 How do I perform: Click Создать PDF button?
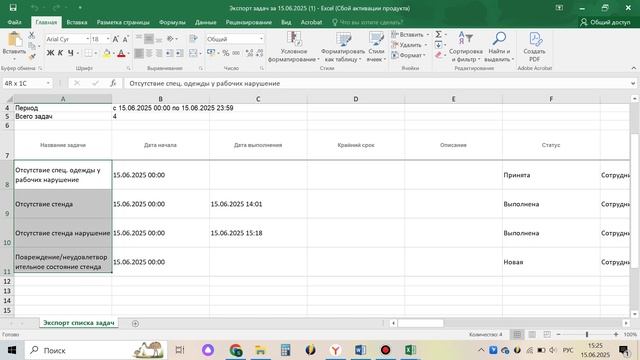535,47
